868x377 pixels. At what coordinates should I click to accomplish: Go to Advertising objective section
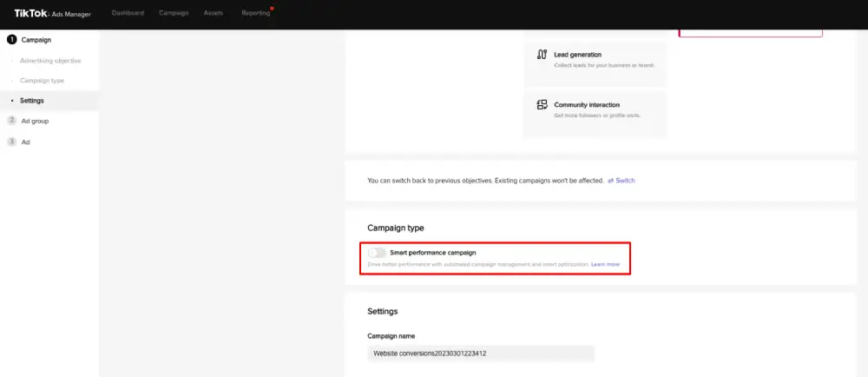click(x=50, y=60)
